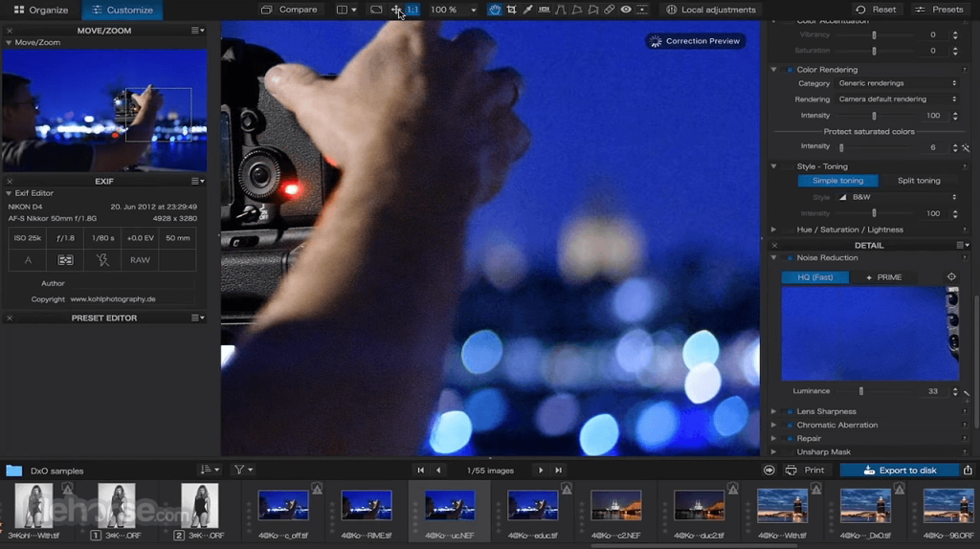980x549 pixels.
Task: Expand the Hue / Saturation / Lightness section
Action: tap(774, 230)
